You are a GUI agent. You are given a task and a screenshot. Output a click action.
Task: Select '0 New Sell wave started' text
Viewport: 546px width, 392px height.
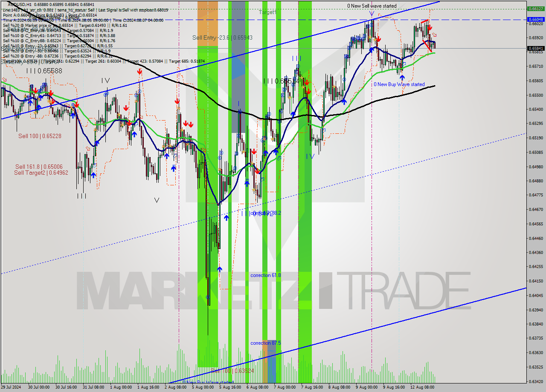pos(372,6)
